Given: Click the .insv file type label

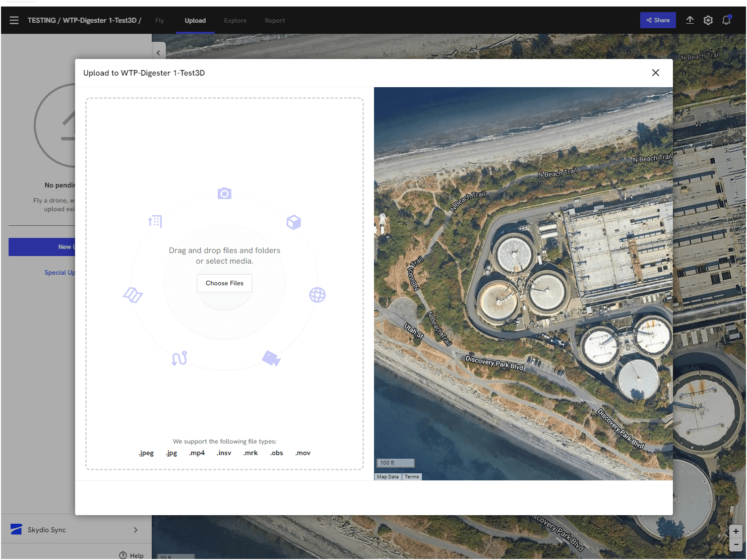Looking at the screenshot, I should (x=224, y=453).
